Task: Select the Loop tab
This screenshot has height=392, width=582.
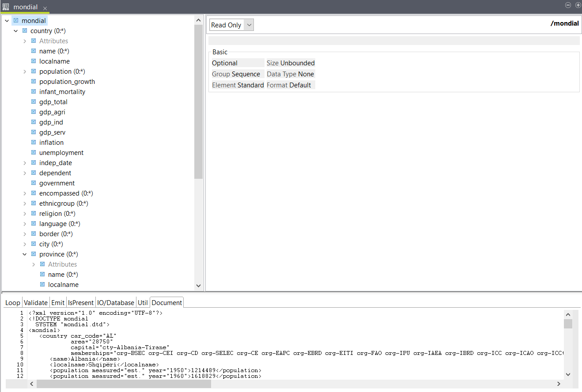Action: [12, 302]
